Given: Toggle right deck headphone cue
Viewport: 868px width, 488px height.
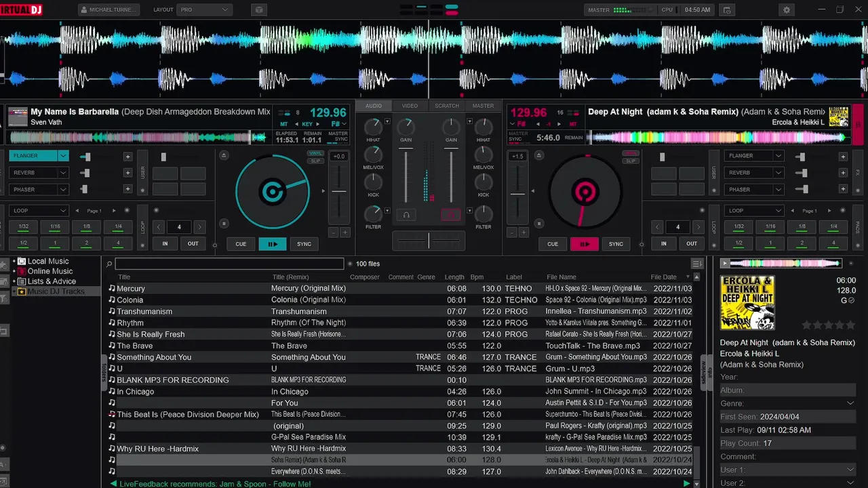Looking at the screenshot, I should coord(450,215).
